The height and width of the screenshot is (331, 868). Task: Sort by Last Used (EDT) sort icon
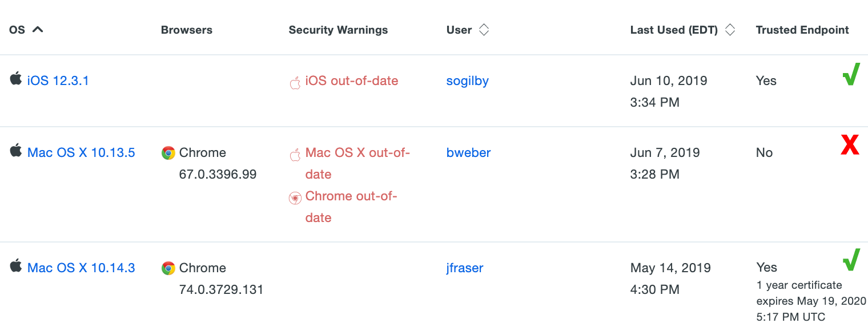(x=730, y=30)
